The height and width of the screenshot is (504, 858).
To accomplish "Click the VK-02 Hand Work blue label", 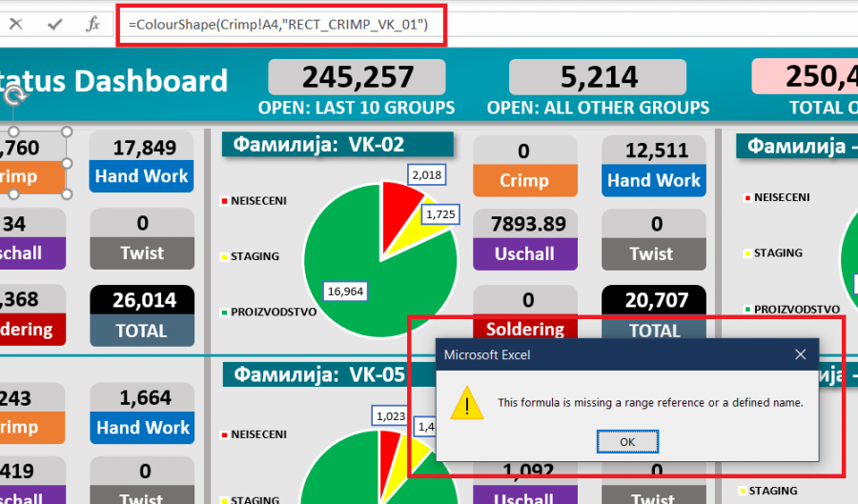I will coord(654,180).
